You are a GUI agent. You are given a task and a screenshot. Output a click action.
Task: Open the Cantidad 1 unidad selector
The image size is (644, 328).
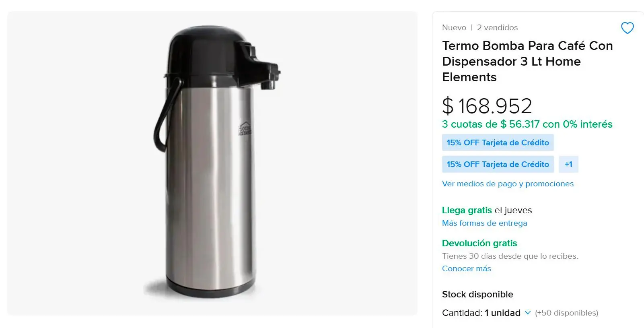tap(486, 313)
